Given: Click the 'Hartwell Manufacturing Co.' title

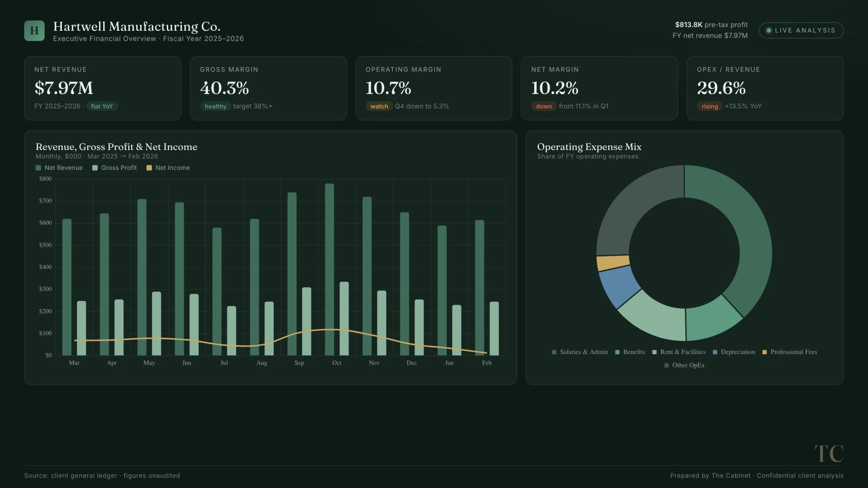Looking at the screenshot, I should click(137, 27).
